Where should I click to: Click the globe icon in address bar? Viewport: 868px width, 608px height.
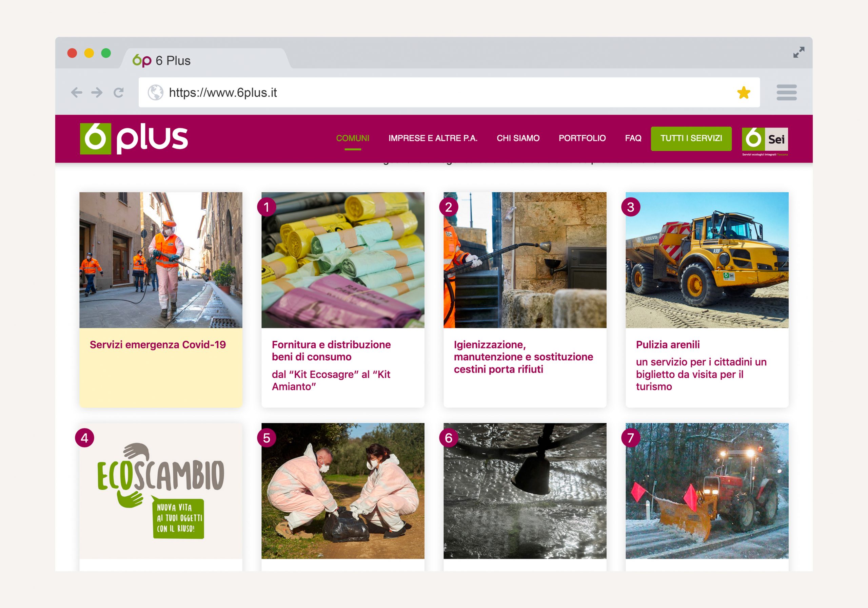155,92
